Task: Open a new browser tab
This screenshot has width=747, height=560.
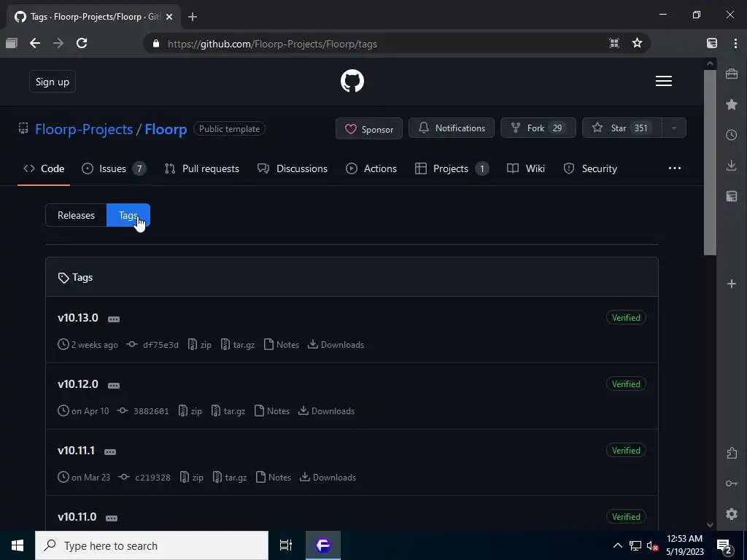Action: [193, 17]
